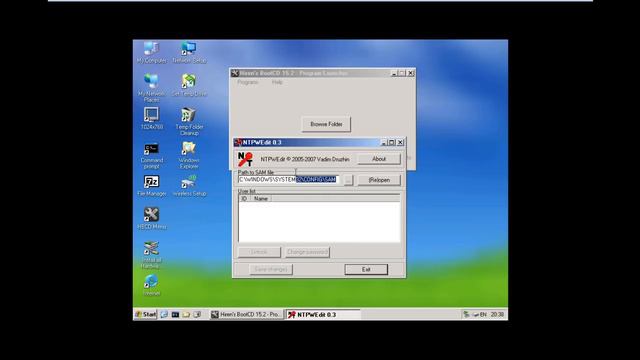
Task: Launch the Wireless Setup icon
Action: coord(189,185)
